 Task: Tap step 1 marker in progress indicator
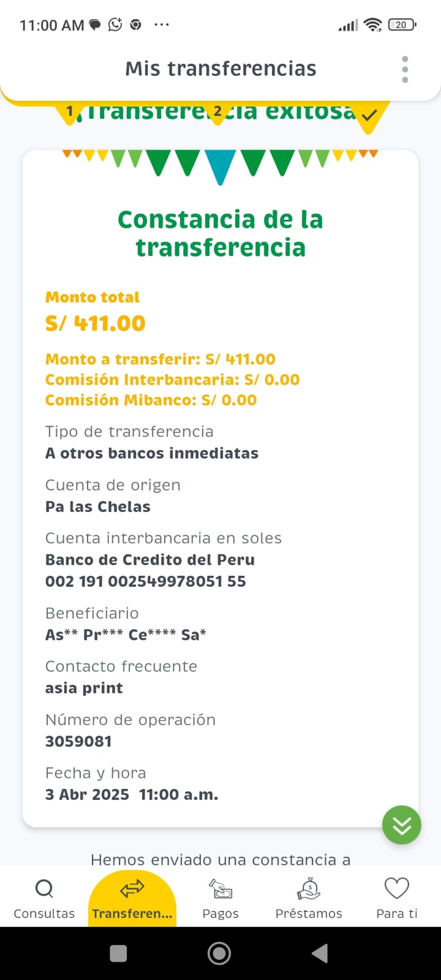70,111
